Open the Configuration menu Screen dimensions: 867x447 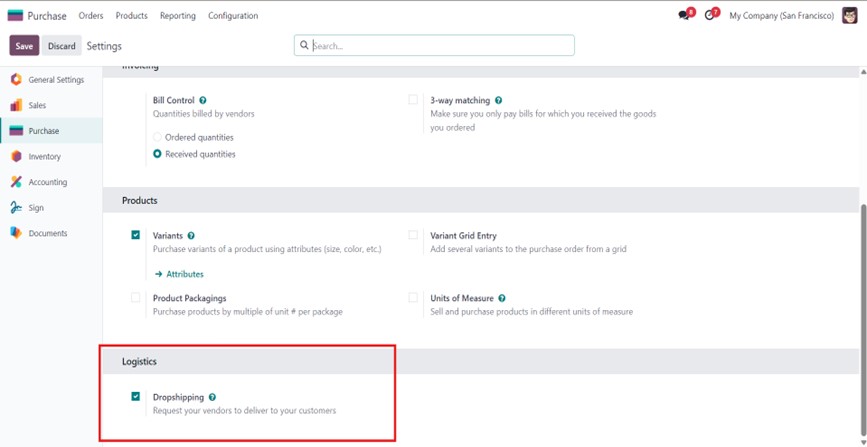click(x=233, y=16)
